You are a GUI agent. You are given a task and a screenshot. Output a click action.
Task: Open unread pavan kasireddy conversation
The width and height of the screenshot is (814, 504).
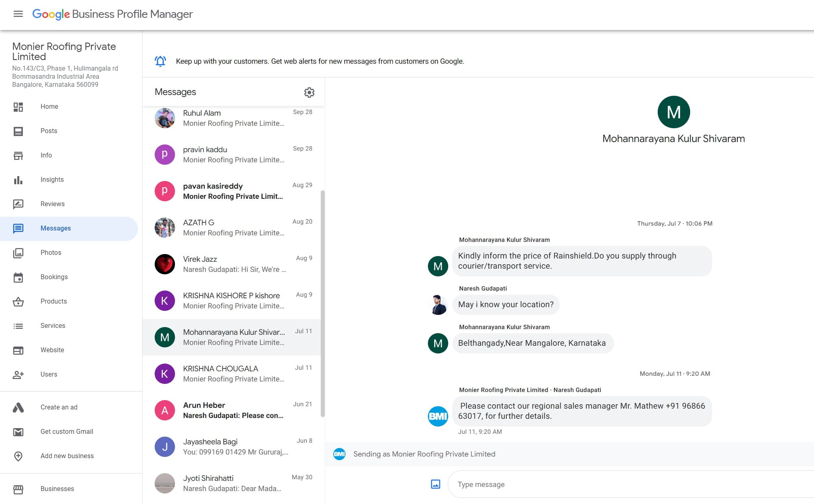(231, 191)
